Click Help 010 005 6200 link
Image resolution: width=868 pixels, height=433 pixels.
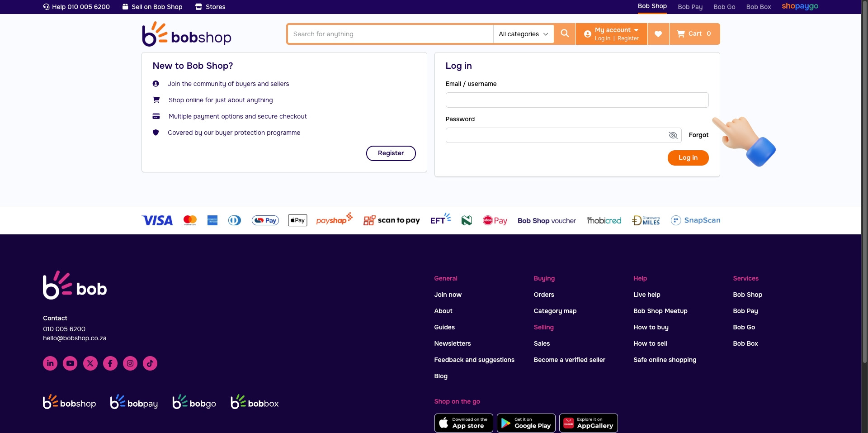point(76,7)
